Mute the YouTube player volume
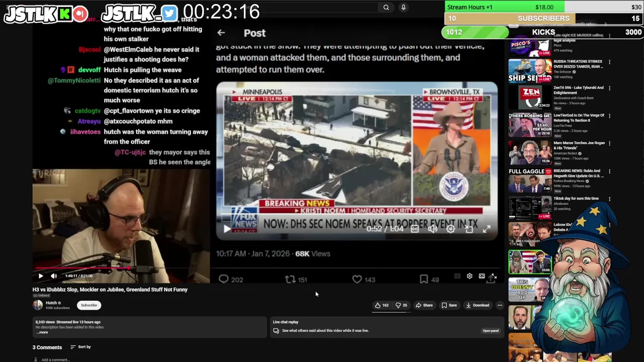 [54, 276]
